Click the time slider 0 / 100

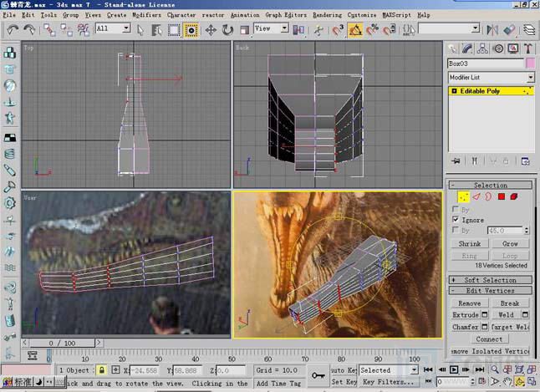click(62, 343)
